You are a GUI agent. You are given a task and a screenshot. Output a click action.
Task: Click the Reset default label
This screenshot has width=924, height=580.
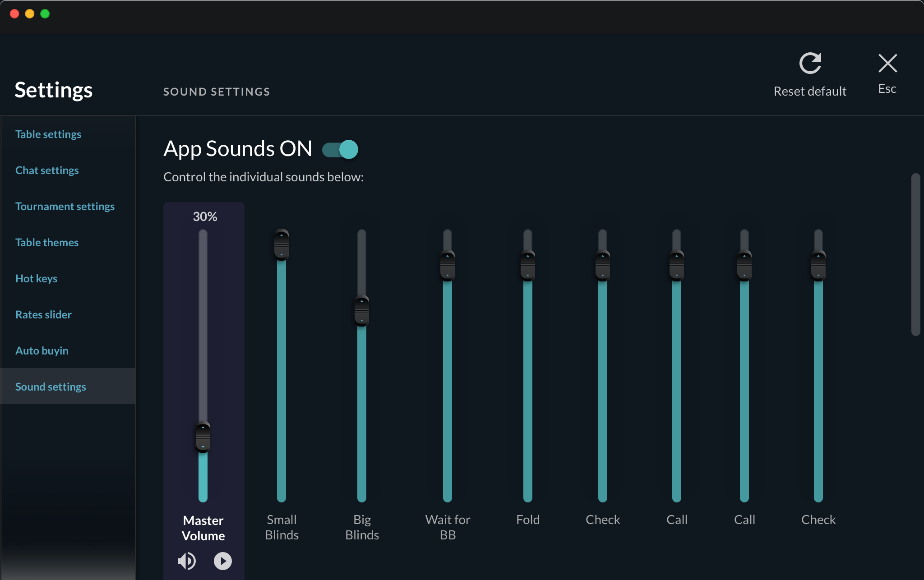810,91
